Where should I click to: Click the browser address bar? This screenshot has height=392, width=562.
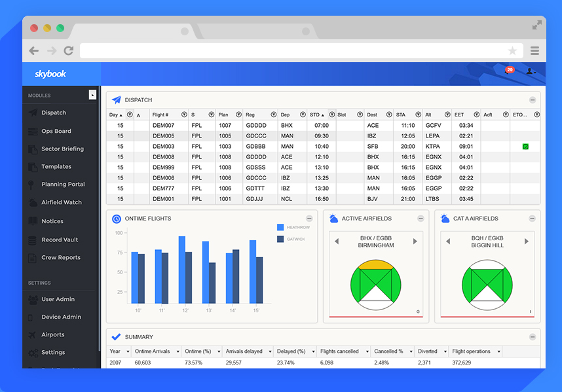301,51
